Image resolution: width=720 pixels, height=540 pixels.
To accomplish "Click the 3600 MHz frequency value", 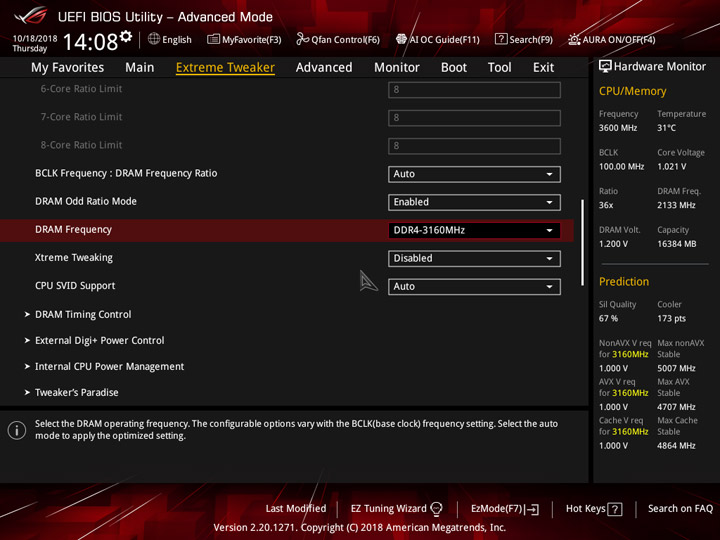I will click(618, 128).
